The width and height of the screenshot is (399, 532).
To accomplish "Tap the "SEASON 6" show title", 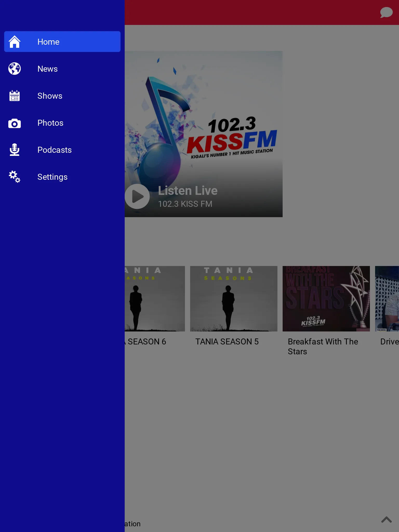I will tap(147, 342).
